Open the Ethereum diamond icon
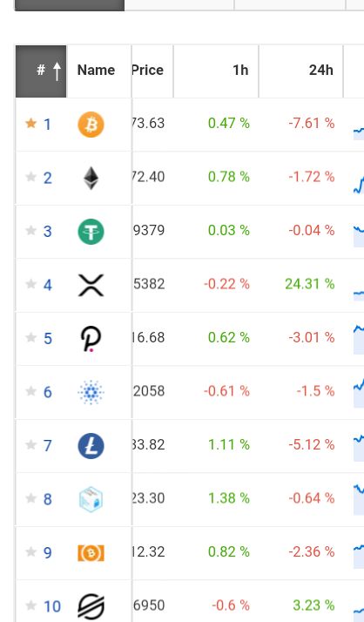 [x=91, y=178]
